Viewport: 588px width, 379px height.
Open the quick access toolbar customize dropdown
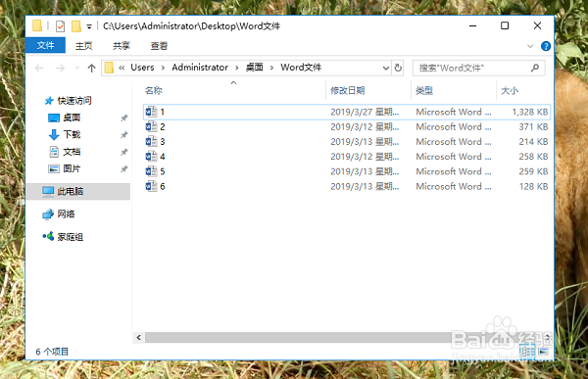click(89, 26)
